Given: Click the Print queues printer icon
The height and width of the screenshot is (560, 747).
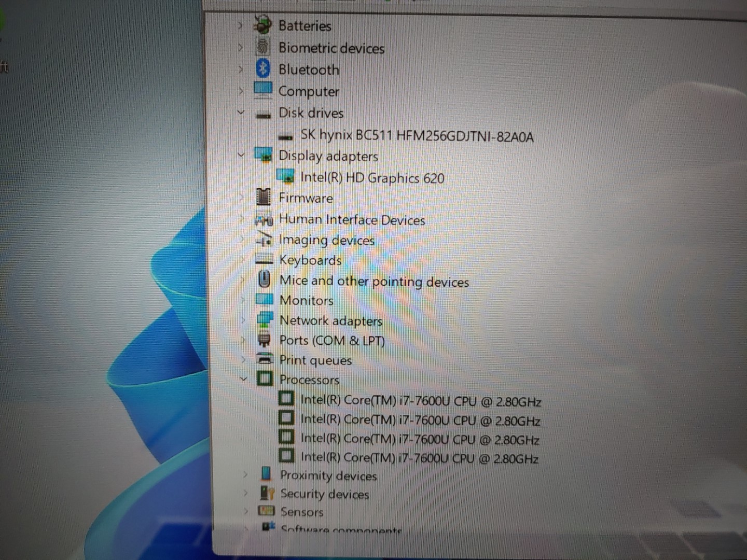Looking at the screenshot, I should pyautogui.click(x=265, y=359).
